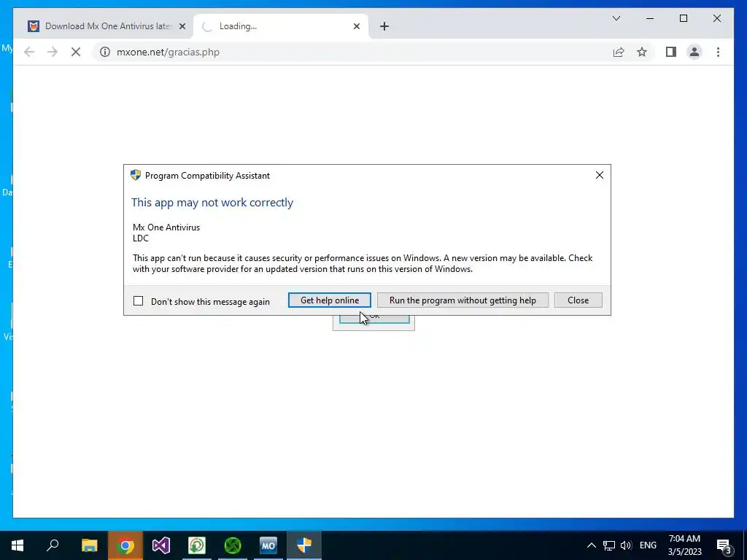Click the Get help online button
Screen dimensions: 747x560
point(330,300)
